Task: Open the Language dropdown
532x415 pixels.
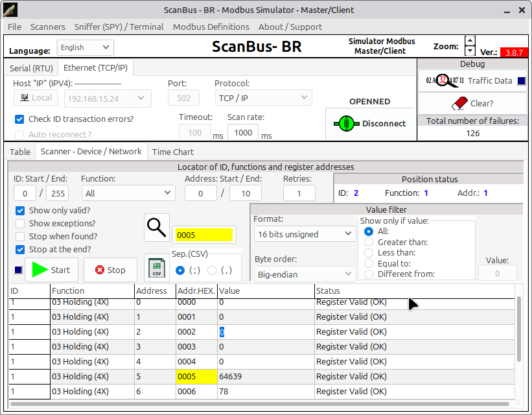Action: coord(85,47)
